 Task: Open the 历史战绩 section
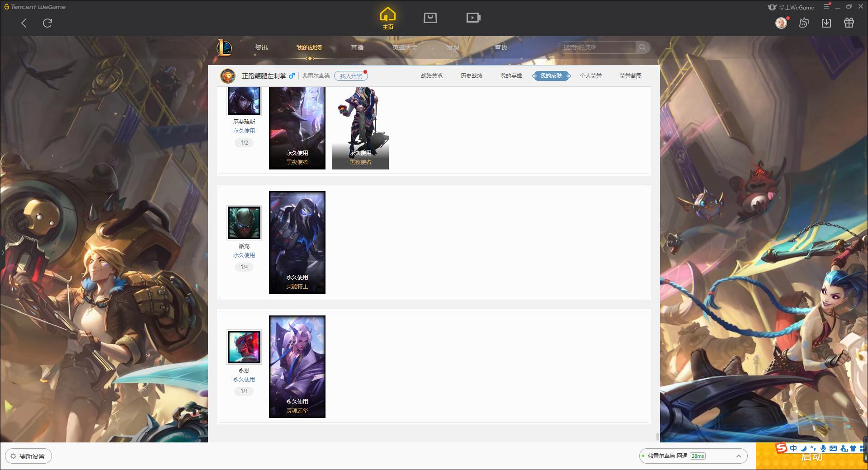point(472,76)
